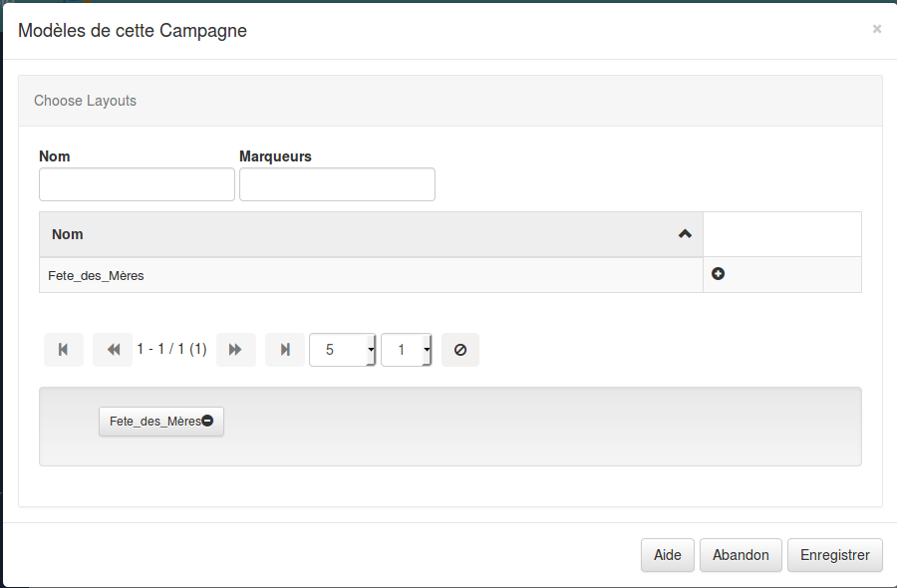Focus the Marqueurs filter text field
Viewport: 897px width, 588px height.
(337, 184)
